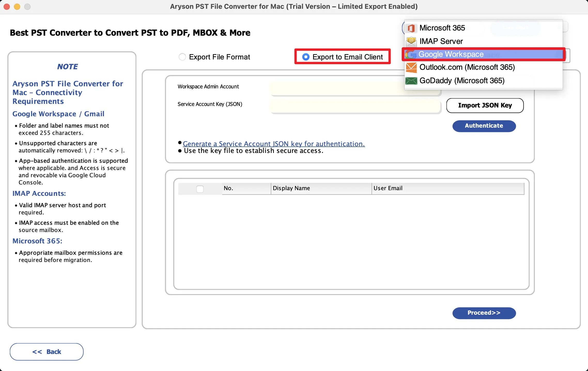Click the User Email column header
This screenshot has width=588, height=371.
(x=448, y=188)
